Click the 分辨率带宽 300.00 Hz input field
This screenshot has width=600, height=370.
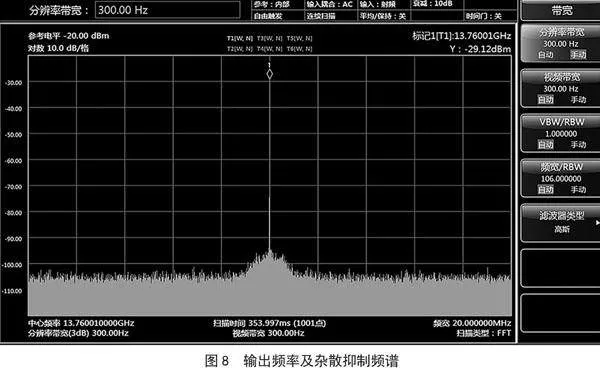168,10
